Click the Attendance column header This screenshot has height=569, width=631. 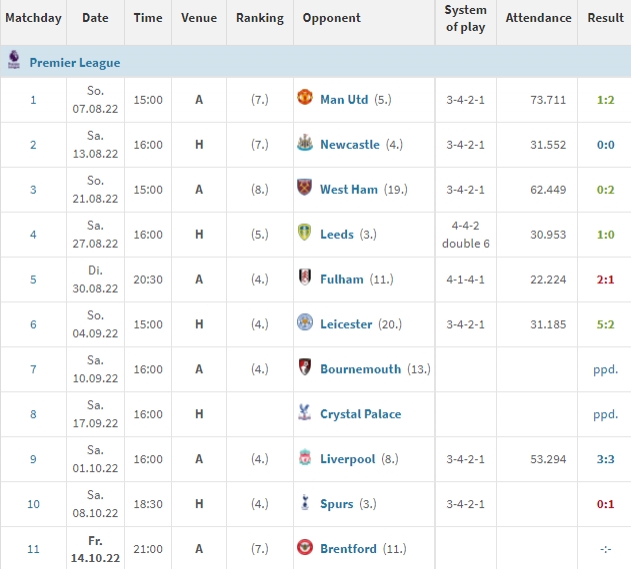point(538,18)
